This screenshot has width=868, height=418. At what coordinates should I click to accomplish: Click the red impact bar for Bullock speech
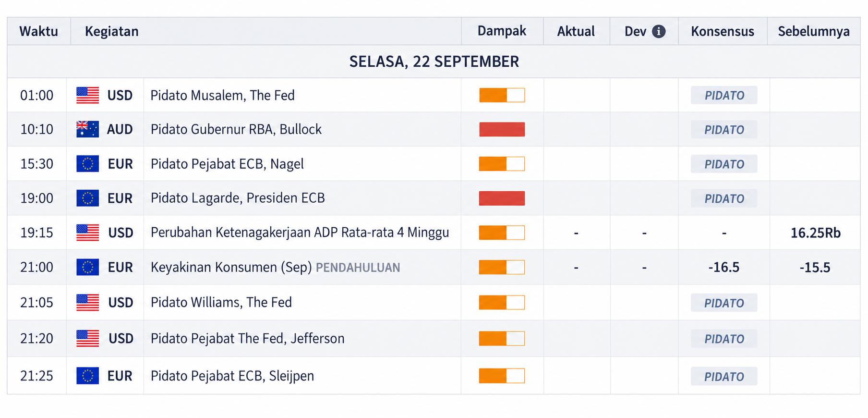tap(502, 129)
